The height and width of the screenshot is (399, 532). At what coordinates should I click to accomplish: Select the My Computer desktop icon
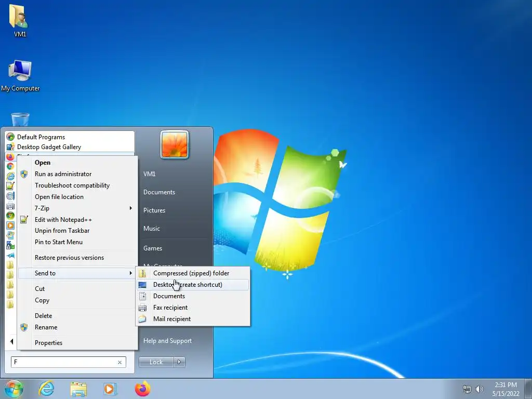(x=20, y=76)
